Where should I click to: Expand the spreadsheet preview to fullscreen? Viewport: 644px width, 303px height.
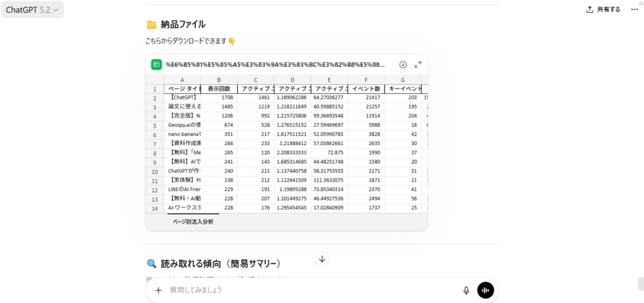click(418, 65)
